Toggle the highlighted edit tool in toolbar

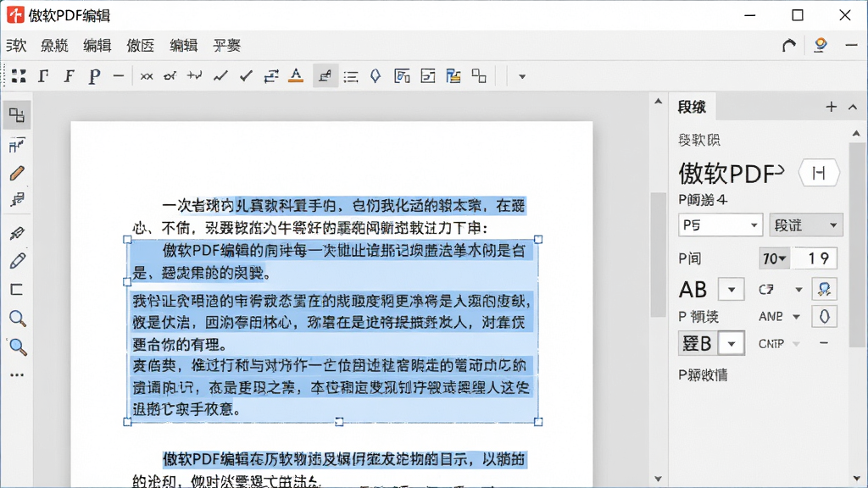point(325,75)
